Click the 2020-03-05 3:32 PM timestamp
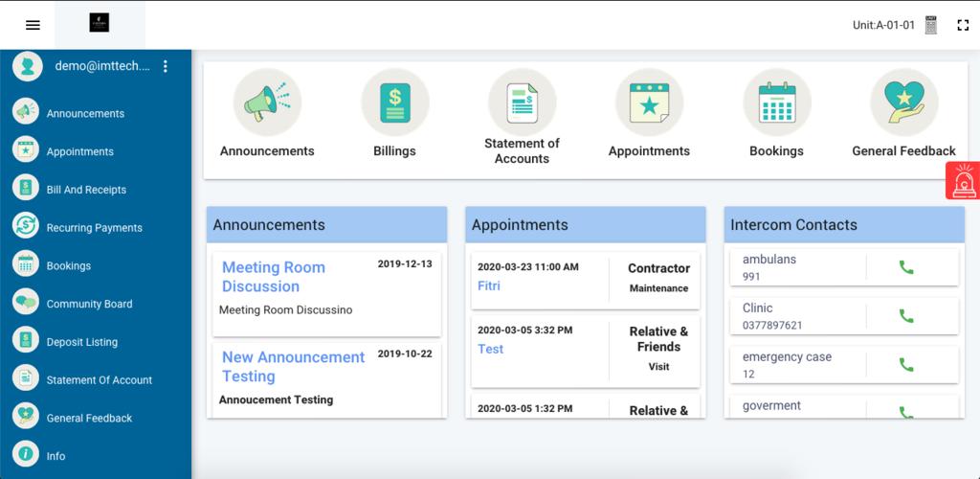Viewport: 980px width, 479px height. (525, 331)
